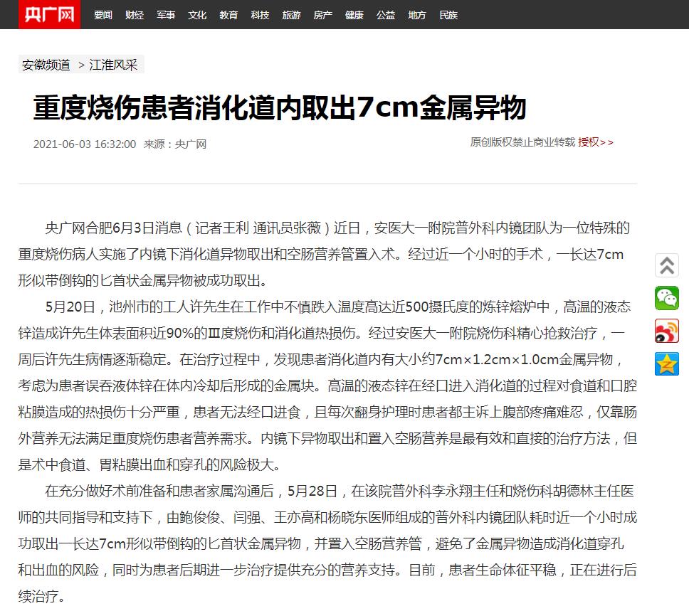Select 文化 in top navigation
The width and height of the screenshot is (689, 616).
point(197,15)
